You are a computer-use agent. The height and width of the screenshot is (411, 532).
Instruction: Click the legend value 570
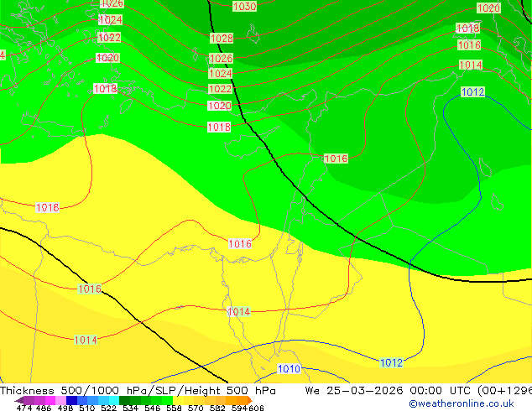click(196, 408)
